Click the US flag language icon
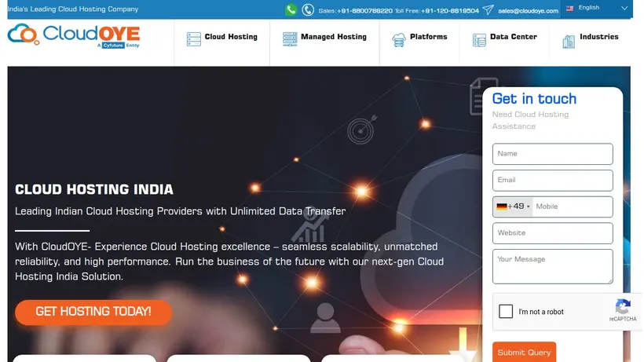Image resolution: width=644 pixels, height=362 pixels. pyautogui.click(x=569, y=8)
